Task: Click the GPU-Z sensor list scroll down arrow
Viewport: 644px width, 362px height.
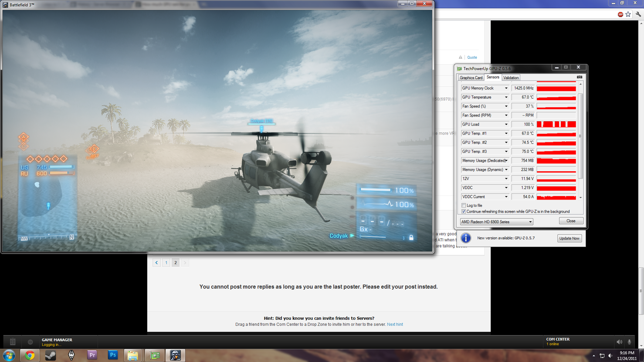Action: click(x=580, y=197)
